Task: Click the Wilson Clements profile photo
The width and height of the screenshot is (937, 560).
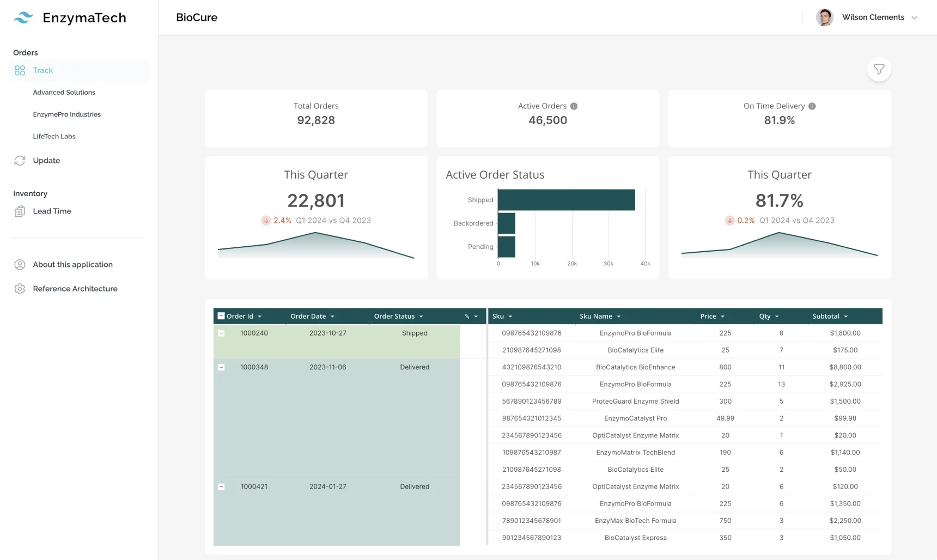Action: pos(825,17)
